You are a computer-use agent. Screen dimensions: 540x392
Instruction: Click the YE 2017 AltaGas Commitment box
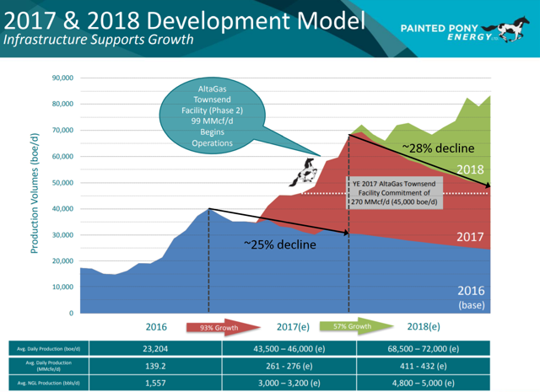click(394, 193)
